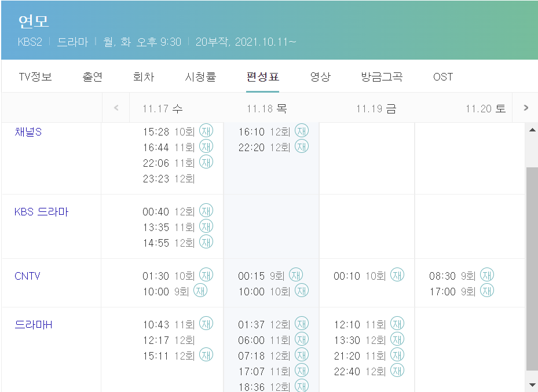Click the 11.18 목 date header
The height and width of the screenshot is (392, 538).
266,109
